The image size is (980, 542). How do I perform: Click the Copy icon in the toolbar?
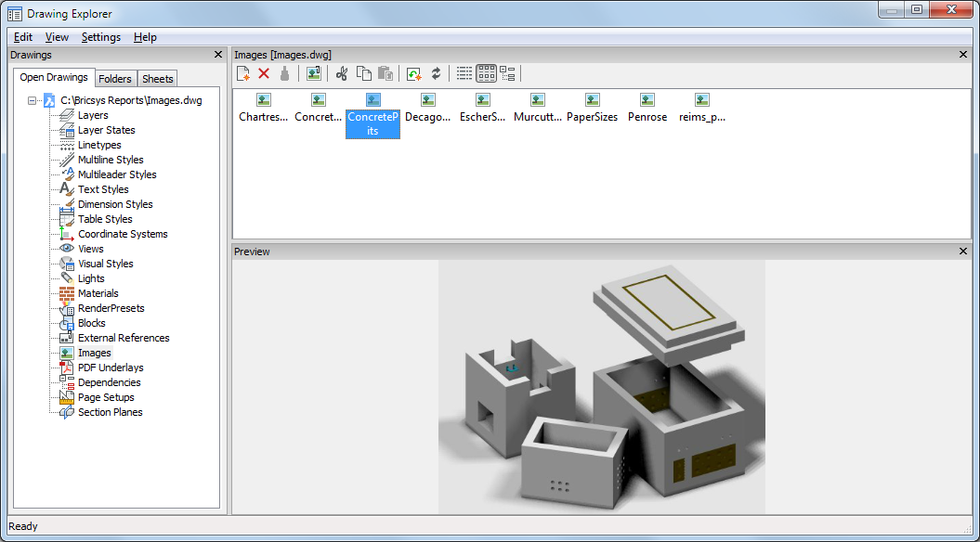(364, 73)
